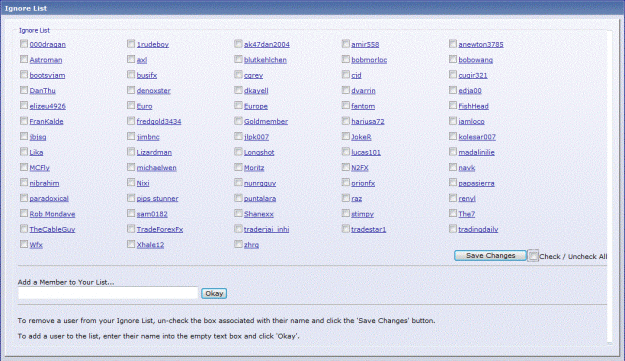Check the box beside Rob Mondave
Image resolution: width=625 pixels, height=361 pixels.
pos(24,214)
